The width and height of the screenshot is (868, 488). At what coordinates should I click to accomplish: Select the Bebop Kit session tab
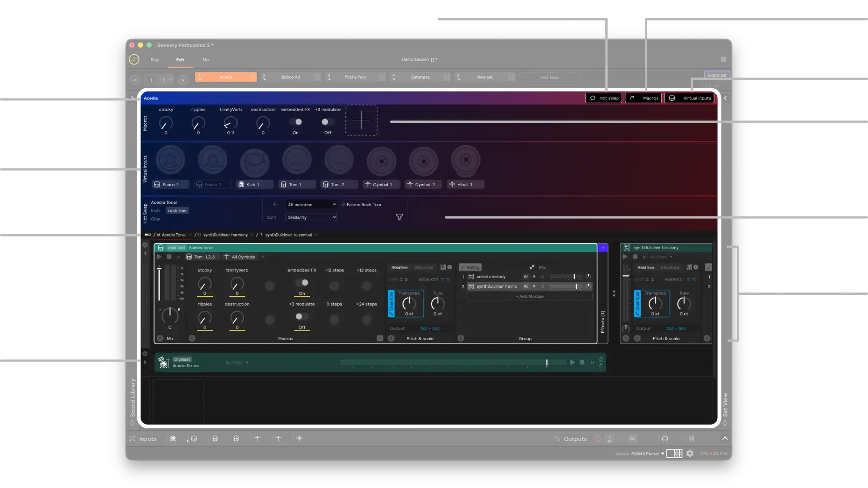tap(291, 77)
